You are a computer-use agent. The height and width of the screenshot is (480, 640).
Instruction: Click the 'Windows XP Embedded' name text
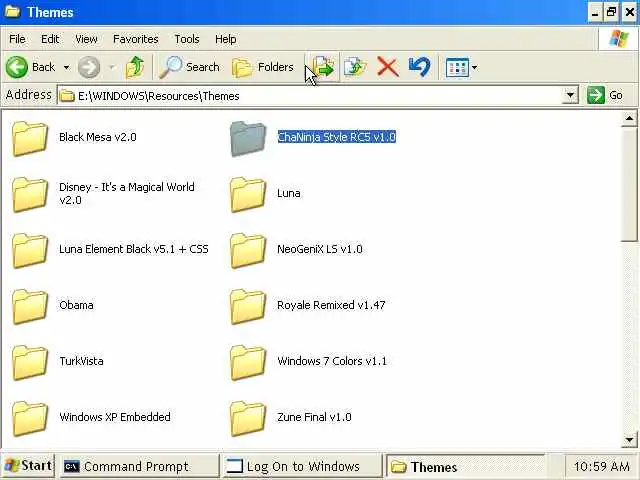115,417
